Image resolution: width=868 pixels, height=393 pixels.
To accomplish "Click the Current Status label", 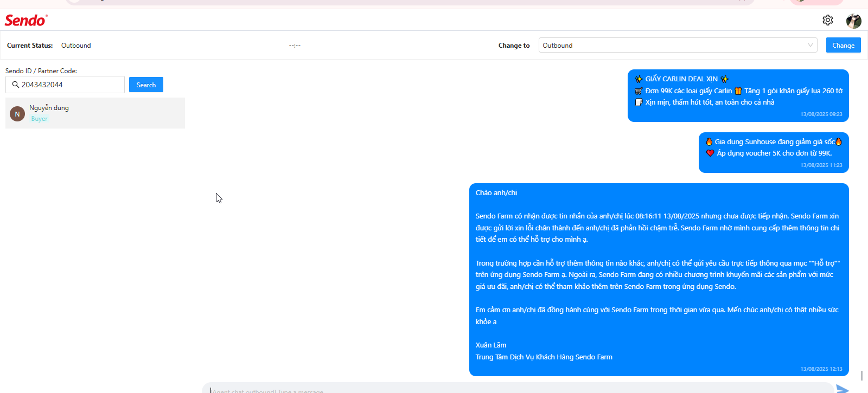I will pyautogui.click(x=30, y=46).
